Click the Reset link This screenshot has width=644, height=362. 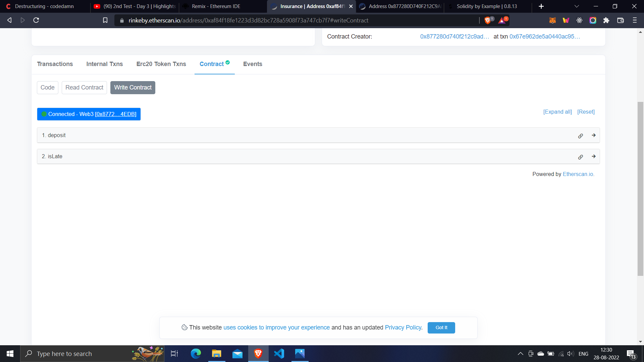click(x=586, y=112)
